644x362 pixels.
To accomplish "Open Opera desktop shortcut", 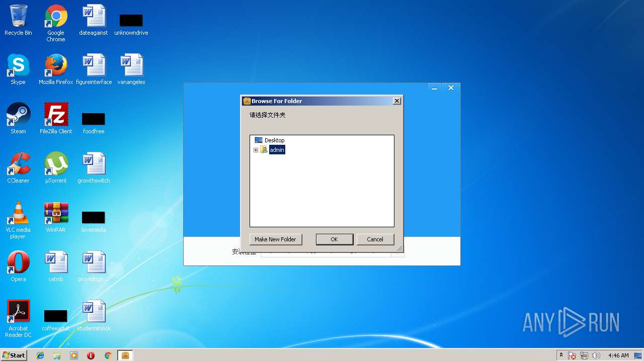I will click(18, 266).
